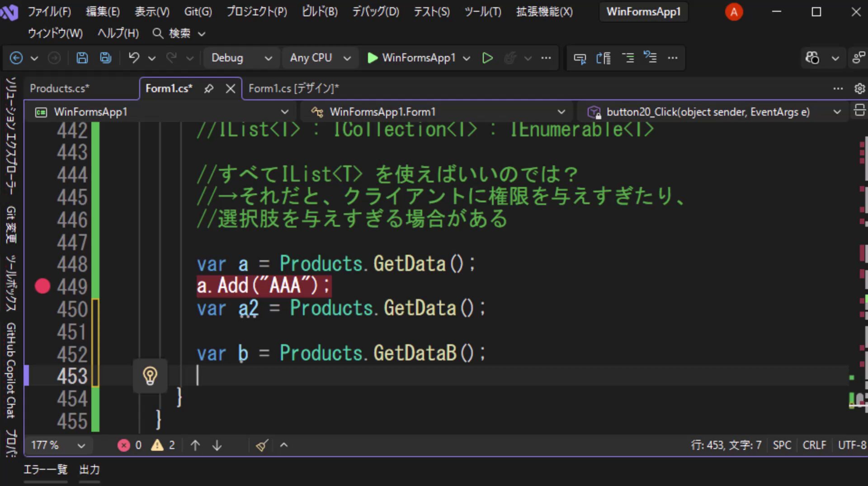Click the lightbulb quick actions icon
Image resolution: width=868 pixels, height=486 pixels.
(150, 376)
